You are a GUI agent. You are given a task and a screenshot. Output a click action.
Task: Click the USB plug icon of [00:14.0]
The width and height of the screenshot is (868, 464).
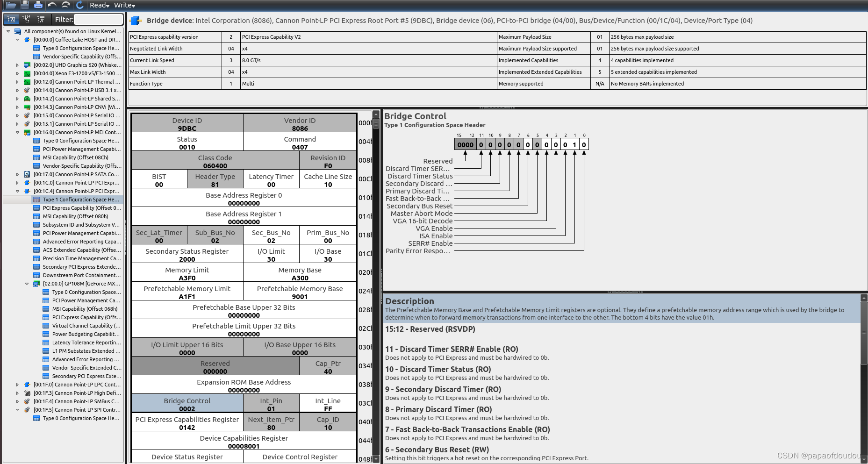click(27, 90)
